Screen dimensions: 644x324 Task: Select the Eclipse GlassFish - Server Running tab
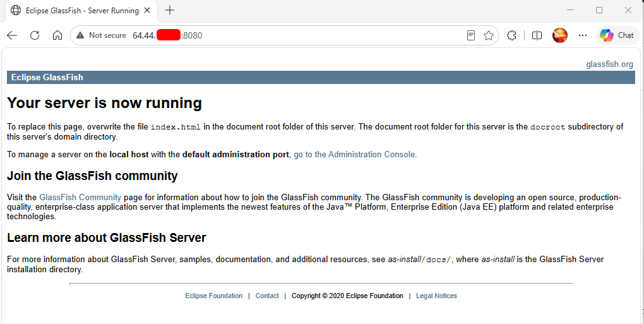point(81,11)
